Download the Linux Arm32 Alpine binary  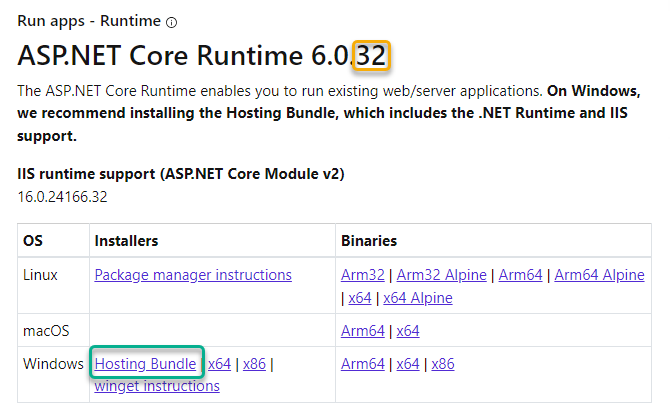click(442, 275)
